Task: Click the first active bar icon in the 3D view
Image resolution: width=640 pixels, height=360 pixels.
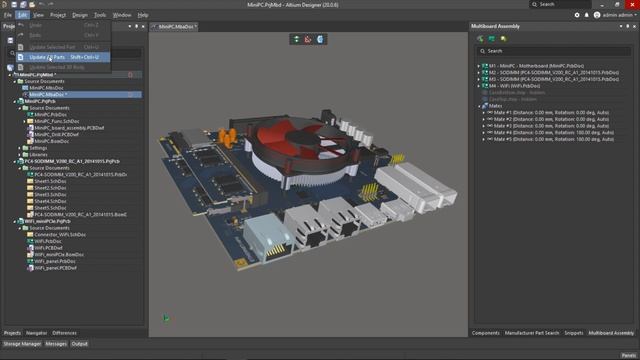Action: coord(296,39)
